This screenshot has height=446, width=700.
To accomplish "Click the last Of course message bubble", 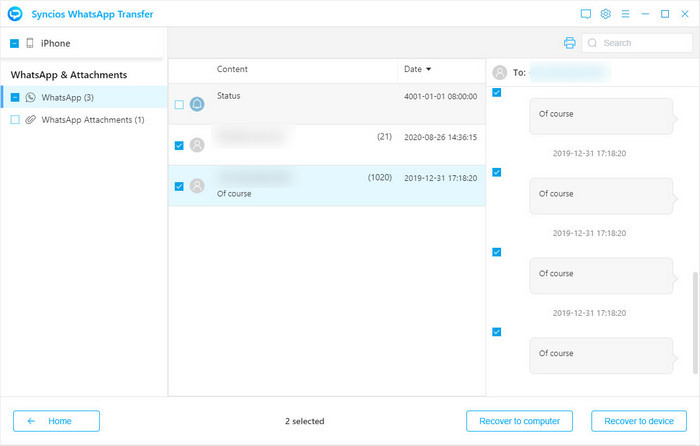I will (601, 355).
